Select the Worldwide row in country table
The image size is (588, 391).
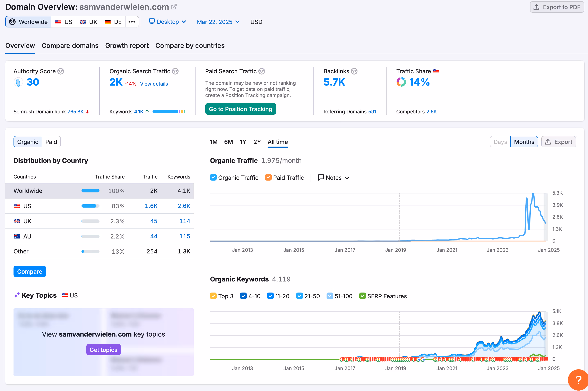click(100, 191)
